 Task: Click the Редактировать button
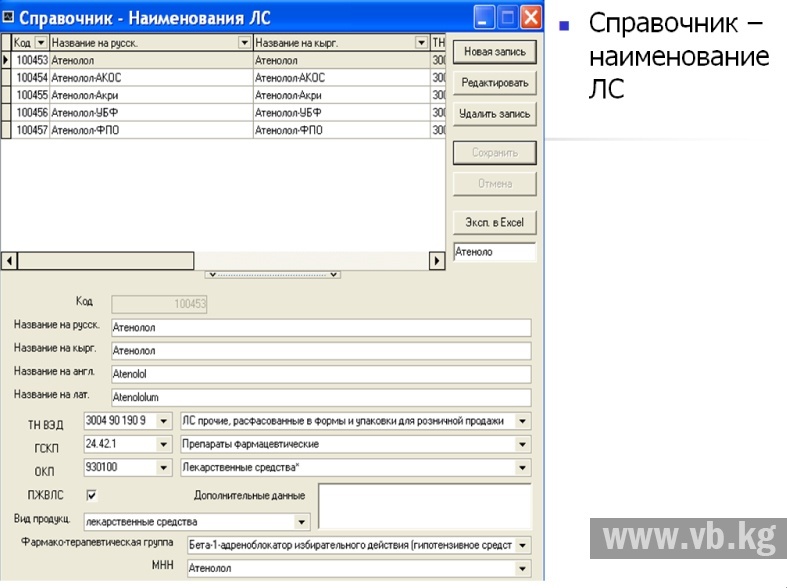tap(494, 83)
